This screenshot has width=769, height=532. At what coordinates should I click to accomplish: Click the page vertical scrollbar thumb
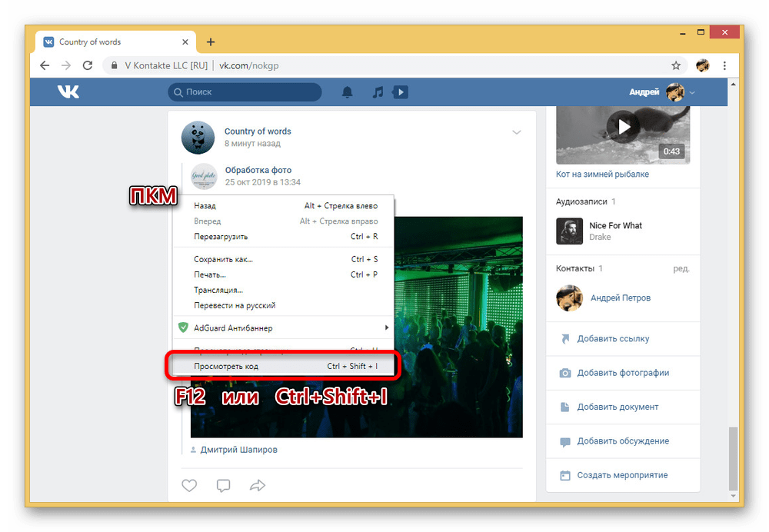(x=733, y=459)
